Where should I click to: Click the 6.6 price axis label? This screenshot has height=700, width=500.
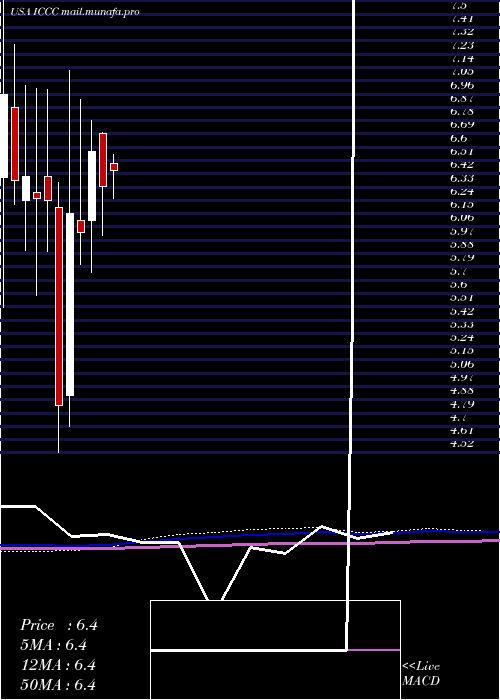[459, 138]
